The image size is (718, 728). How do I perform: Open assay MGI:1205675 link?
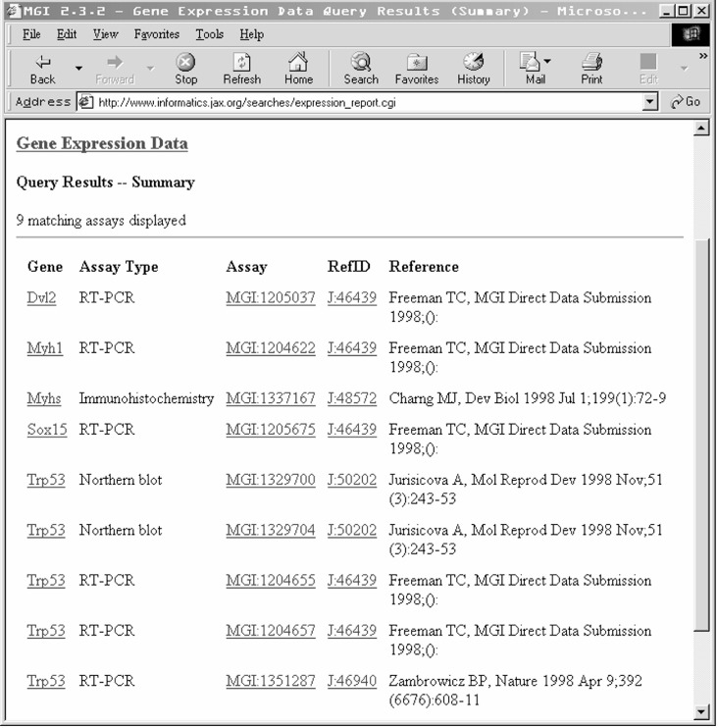point(271,430)
